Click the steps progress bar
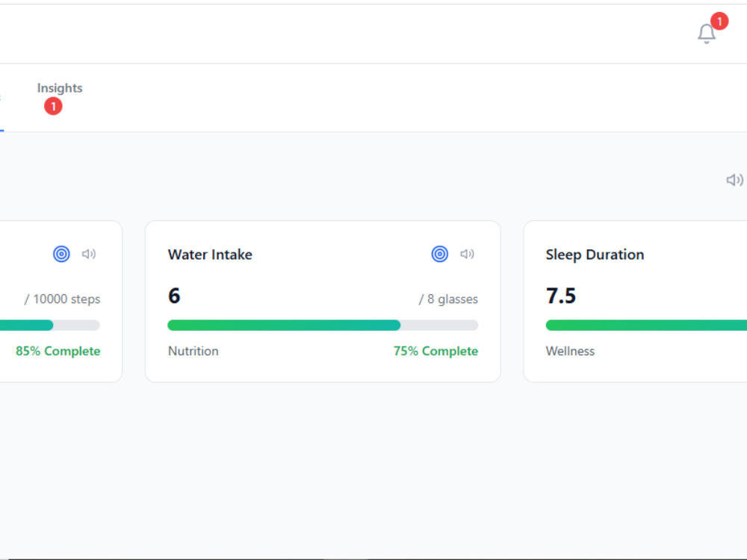 49,326
